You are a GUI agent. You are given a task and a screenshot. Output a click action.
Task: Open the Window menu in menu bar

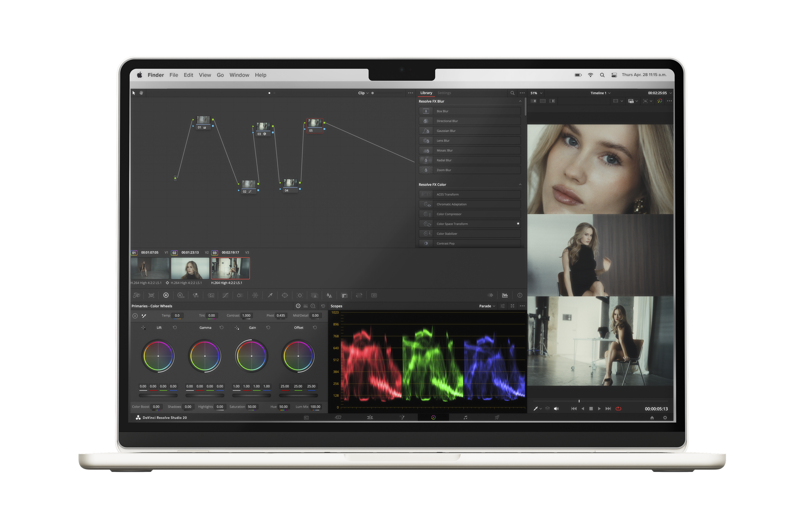pyautogui.click(x=239, y=75)
